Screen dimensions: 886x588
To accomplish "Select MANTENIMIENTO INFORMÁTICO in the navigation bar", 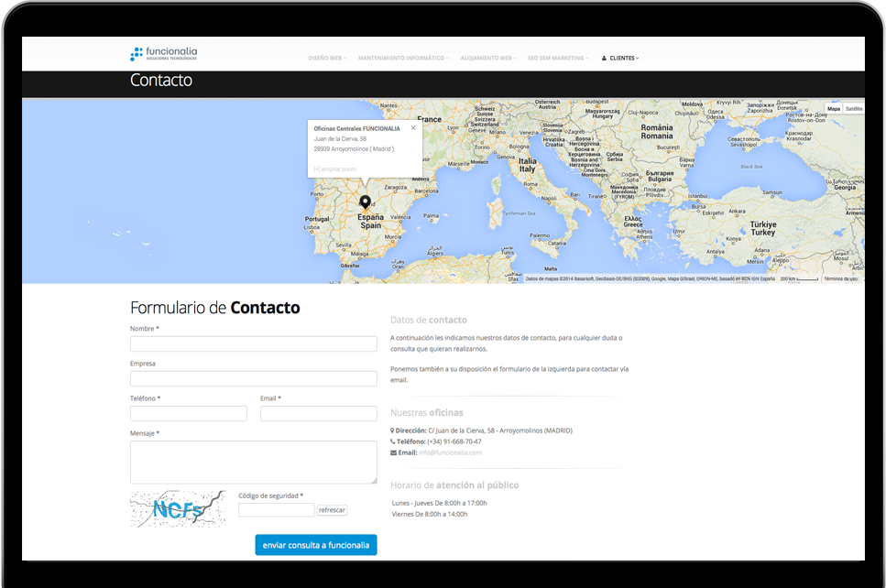I will 401,57.
